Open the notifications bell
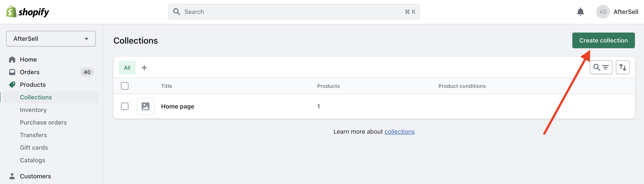The width and height of the screenshot is (644, 184). pyautogui.click(x=580, y=12)
